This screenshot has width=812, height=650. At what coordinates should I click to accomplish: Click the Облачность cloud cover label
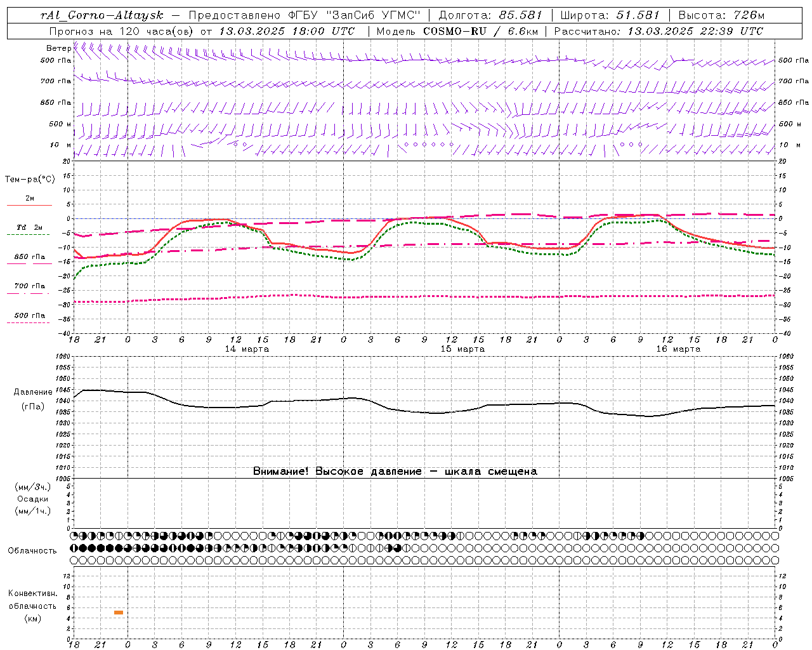click(x=32, y=551)
